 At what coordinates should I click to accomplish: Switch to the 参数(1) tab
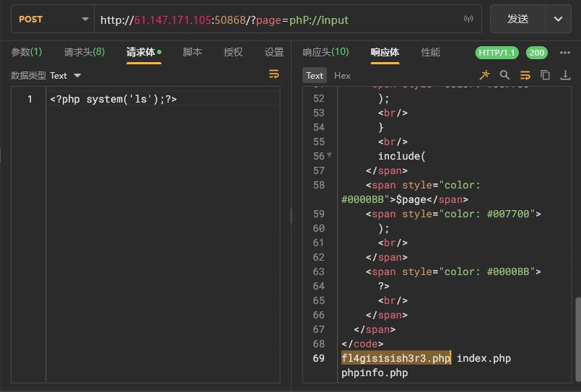pyautogui.click(x=26, y=52)
